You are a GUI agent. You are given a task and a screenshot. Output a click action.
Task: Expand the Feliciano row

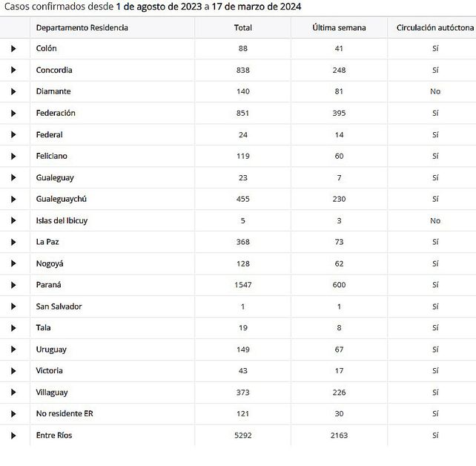point(13,156)
